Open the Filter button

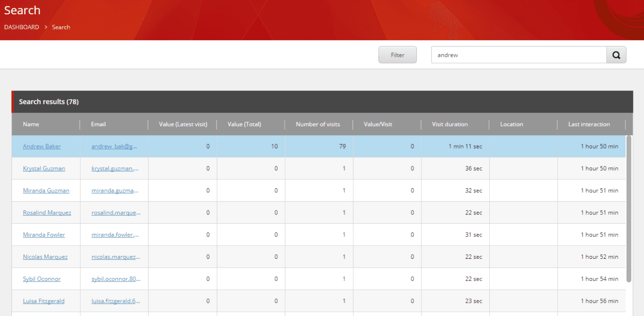(397, 55)
